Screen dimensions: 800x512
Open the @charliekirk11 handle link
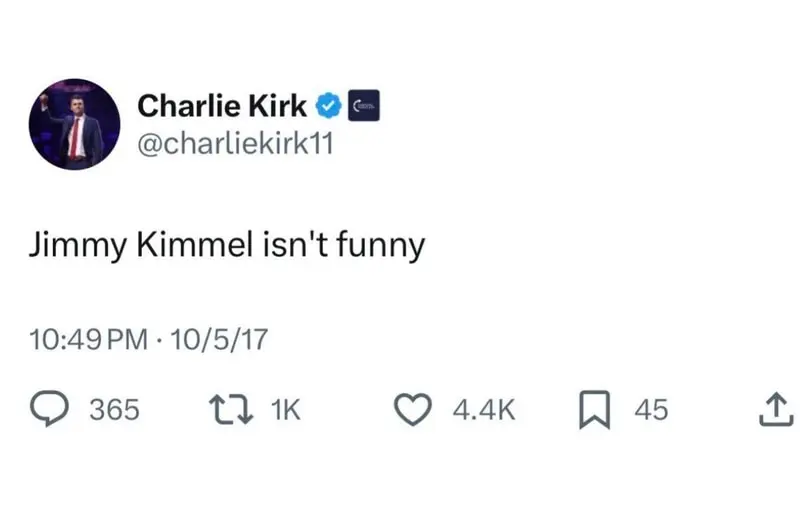point(234,143)
